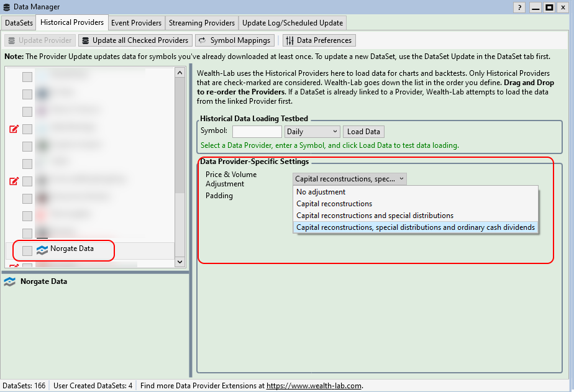This screenshot has height=392, width=574.
Task: Click Update all Checked Providers
Action: pyautogui.click(x=135, y=40)
